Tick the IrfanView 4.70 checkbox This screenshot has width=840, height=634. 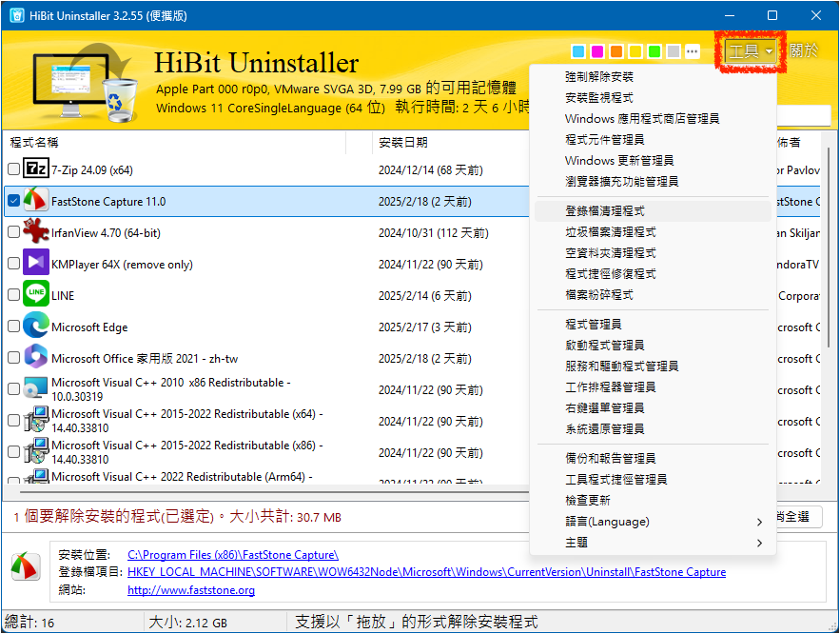coord(14,232)
